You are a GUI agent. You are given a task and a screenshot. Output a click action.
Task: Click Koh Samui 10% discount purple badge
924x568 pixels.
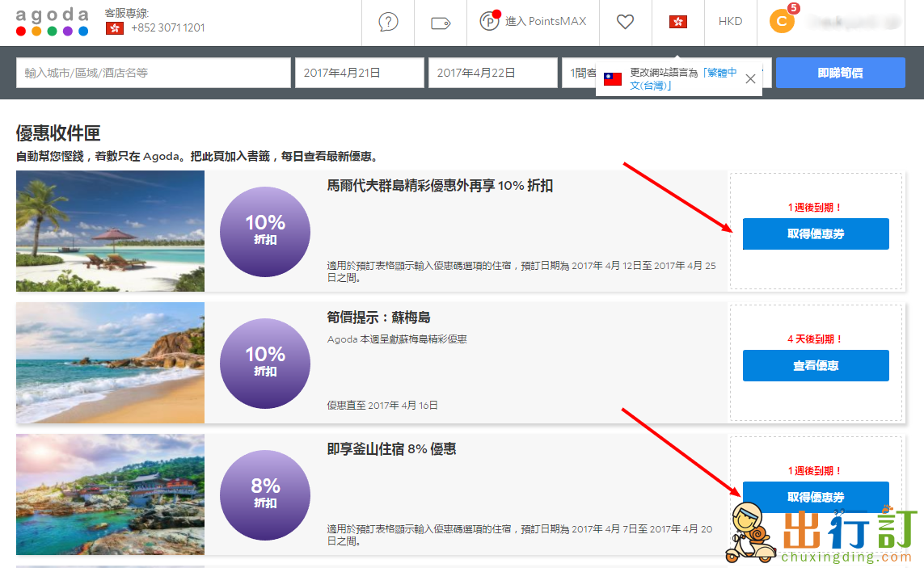click(x=265, y=364)
